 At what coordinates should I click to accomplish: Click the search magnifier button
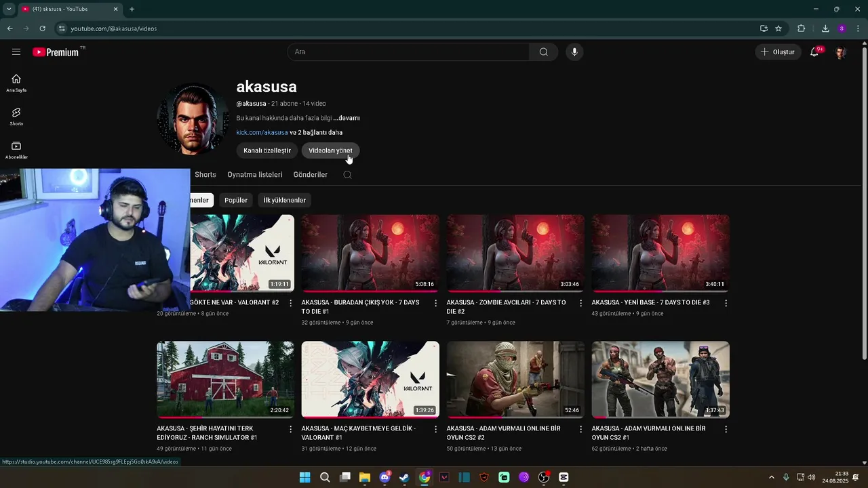tap(544, 52)
